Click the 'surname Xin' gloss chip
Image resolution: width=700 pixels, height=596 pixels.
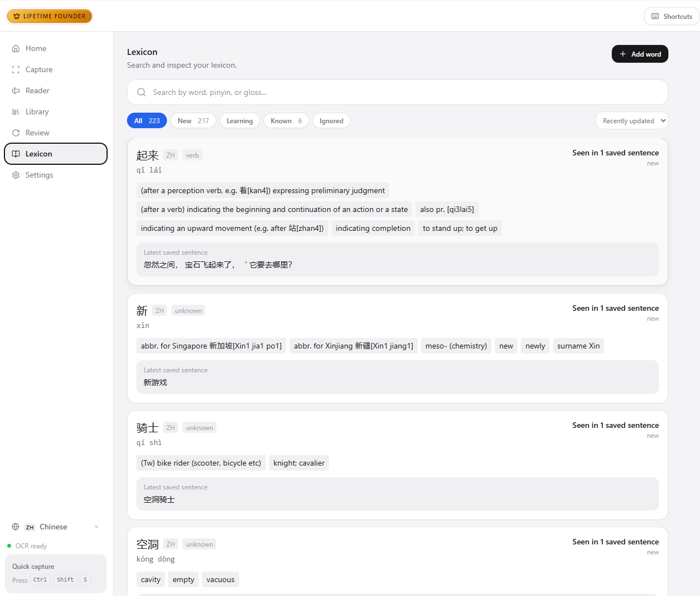point(579,346)
